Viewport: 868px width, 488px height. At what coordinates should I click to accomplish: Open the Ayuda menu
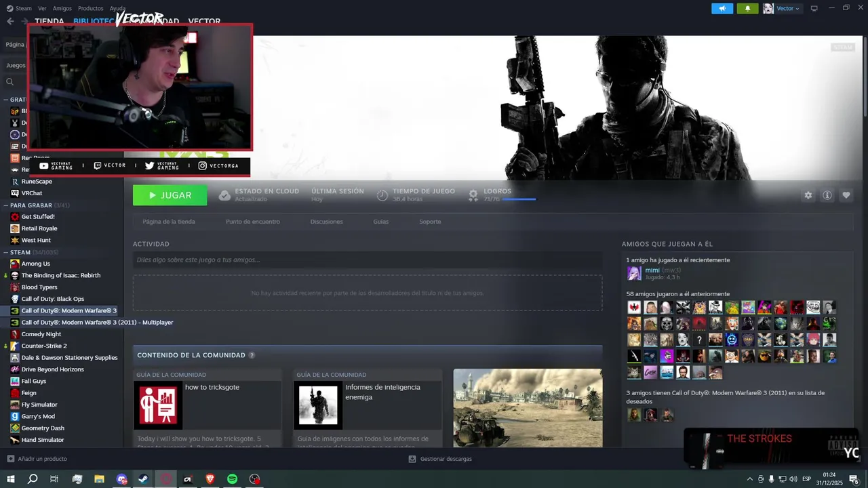117,8
